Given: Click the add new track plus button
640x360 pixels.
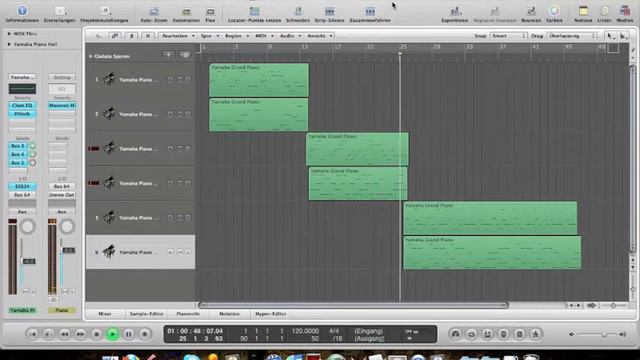Looking at the screenshot, I should [168, 54].
